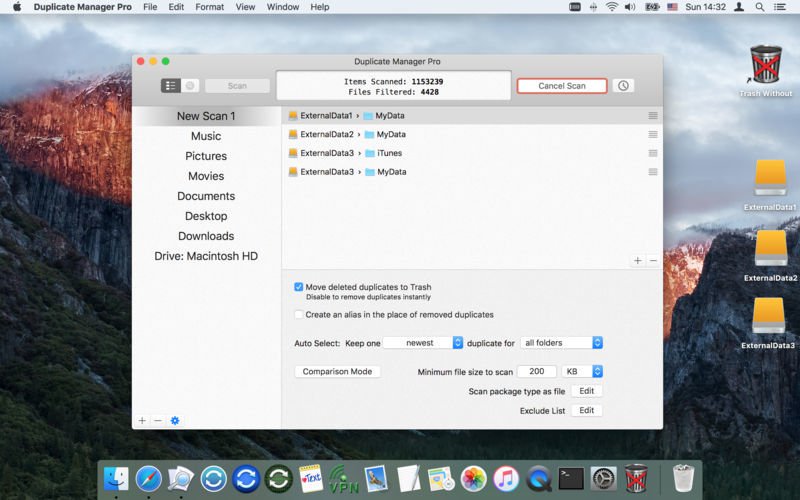
Task: Expand the 'all folders' dropdown
Action: (x=561, y=343)
